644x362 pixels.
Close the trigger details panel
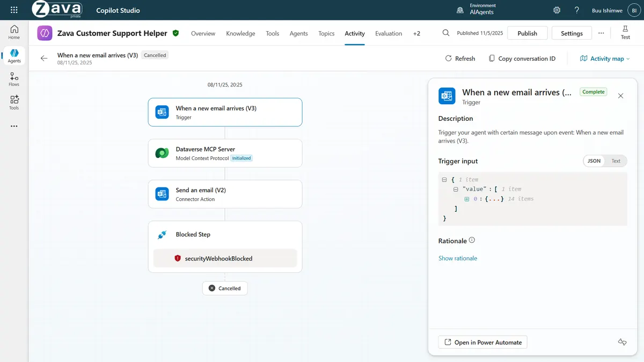620,96
